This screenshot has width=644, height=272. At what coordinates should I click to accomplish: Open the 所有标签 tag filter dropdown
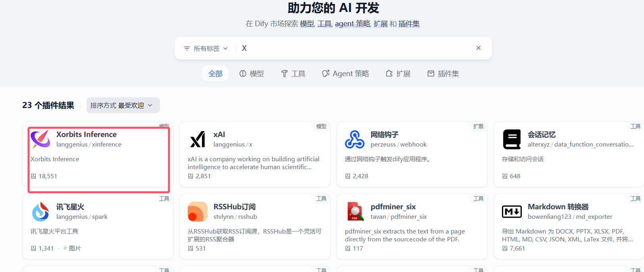pyautogui.click(x=206, y=48)
